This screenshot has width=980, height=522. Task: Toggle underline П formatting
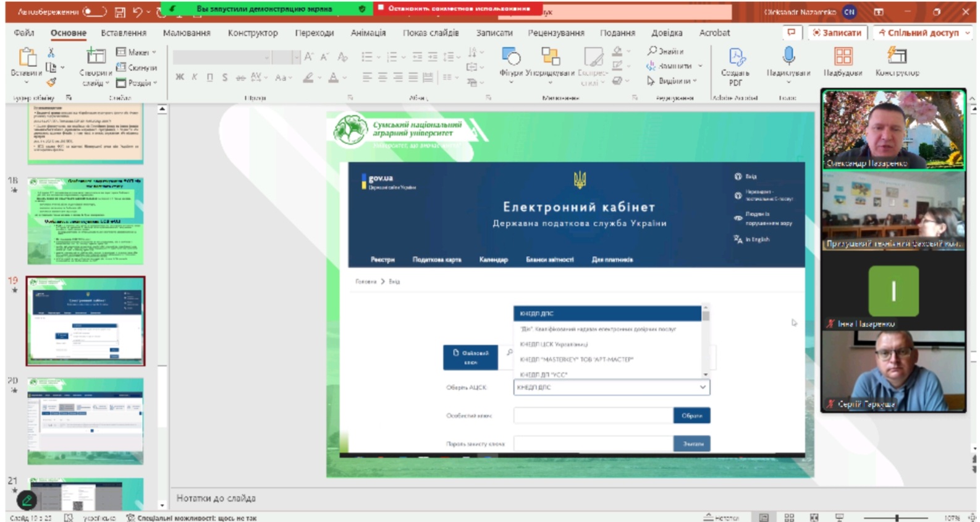210,77
